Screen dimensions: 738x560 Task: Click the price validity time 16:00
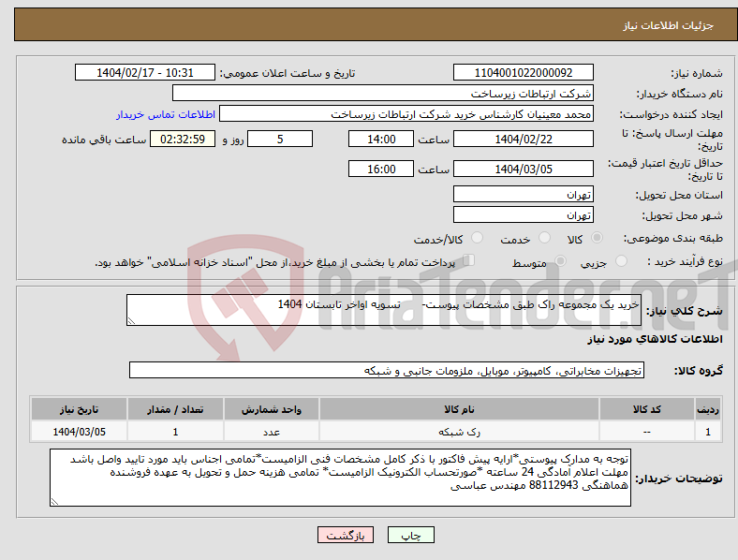pyautogui.click(x=381, y=169)
